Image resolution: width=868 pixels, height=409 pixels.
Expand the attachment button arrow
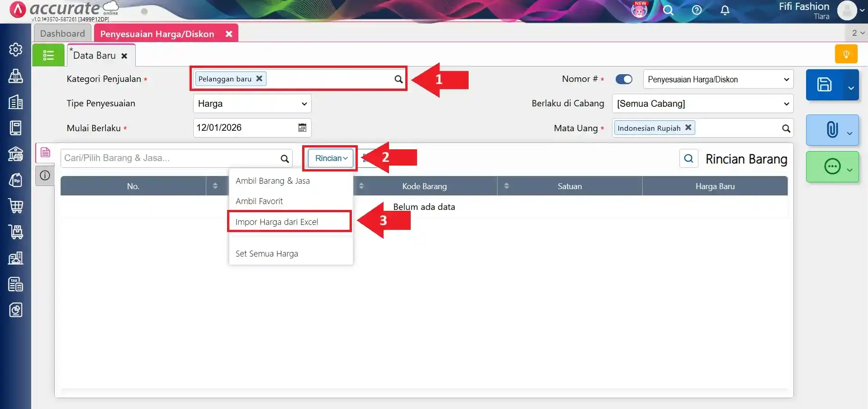point(850,133)
